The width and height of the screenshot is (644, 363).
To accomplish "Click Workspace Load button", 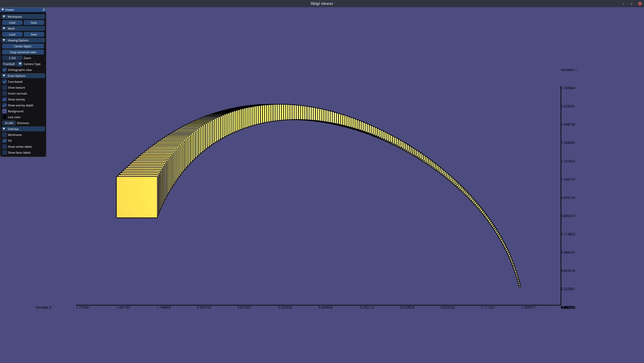I will tap(12, 23).
